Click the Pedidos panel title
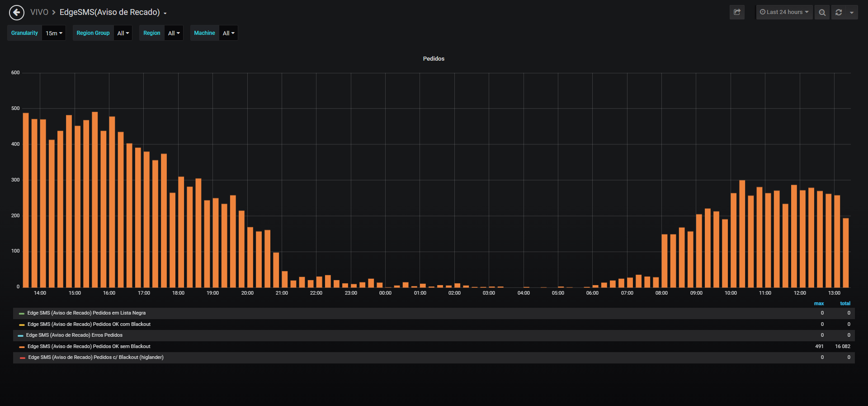This screenshot has width=868, height=406. point(434,59)
